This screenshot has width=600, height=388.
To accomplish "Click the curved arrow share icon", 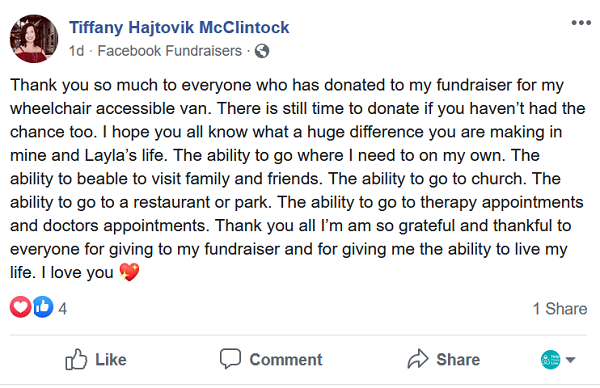I will coord(417,359).
